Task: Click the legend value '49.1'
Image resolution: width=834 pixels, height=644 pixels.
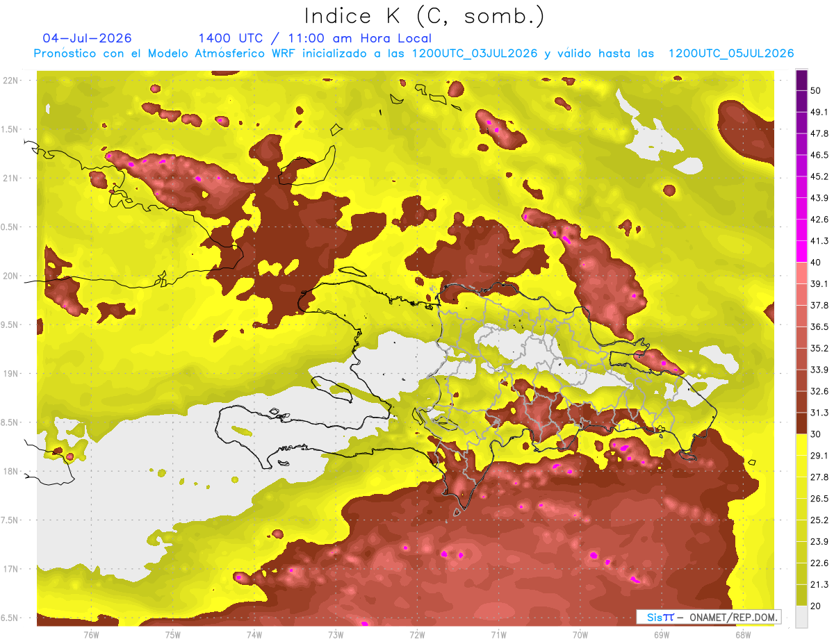Action: [x=819, y=112]
